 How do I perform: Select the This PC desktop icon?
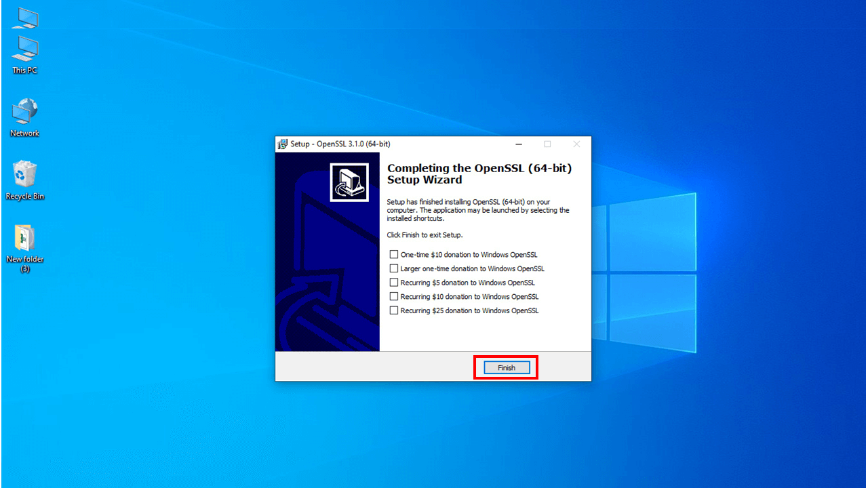(x=25, y=54)
